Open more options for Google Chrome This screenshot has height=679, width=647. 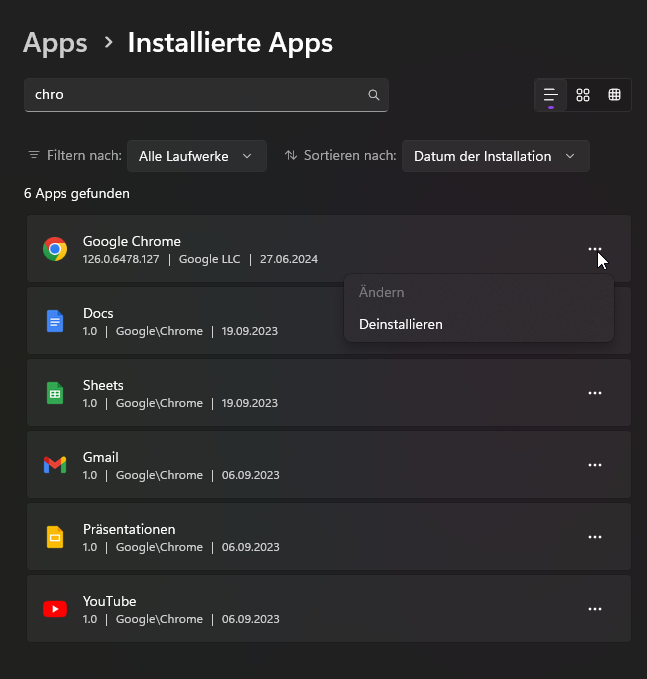(595, 249)
